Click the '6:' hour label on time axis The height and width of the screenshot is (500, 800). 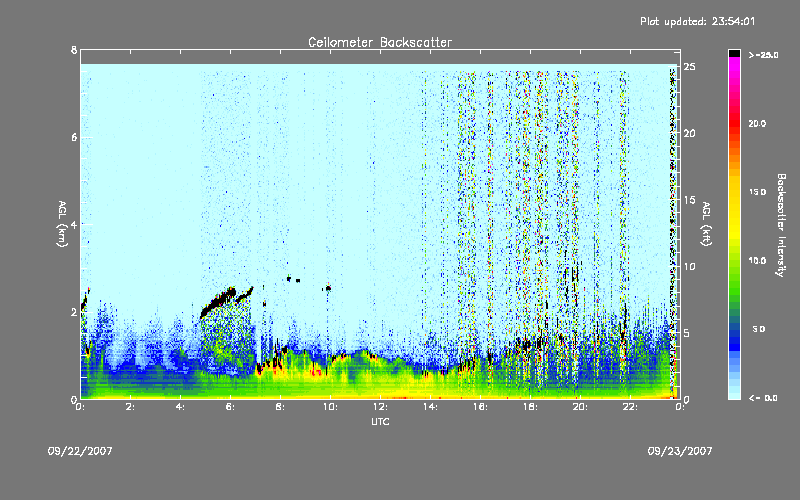click(230, 407)
